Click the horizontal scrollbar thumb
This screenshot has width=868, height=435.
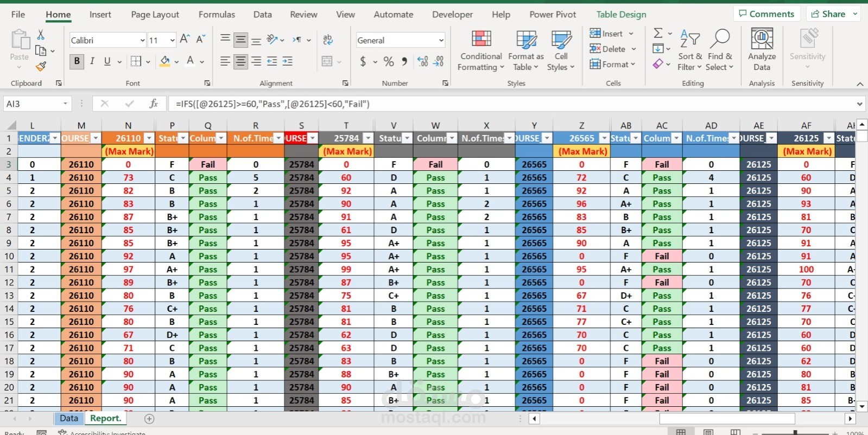coord(727,419)
